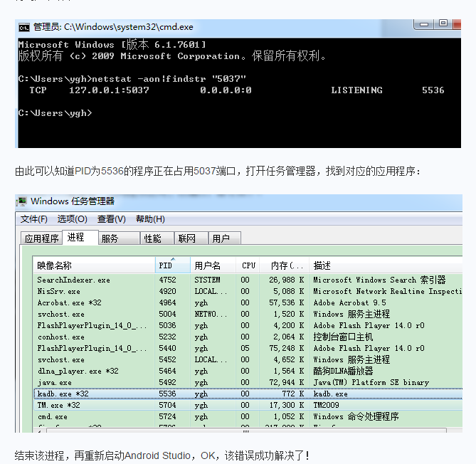Sort by PID column header
This screenshot has height=464, width=476.
[173, 265]
